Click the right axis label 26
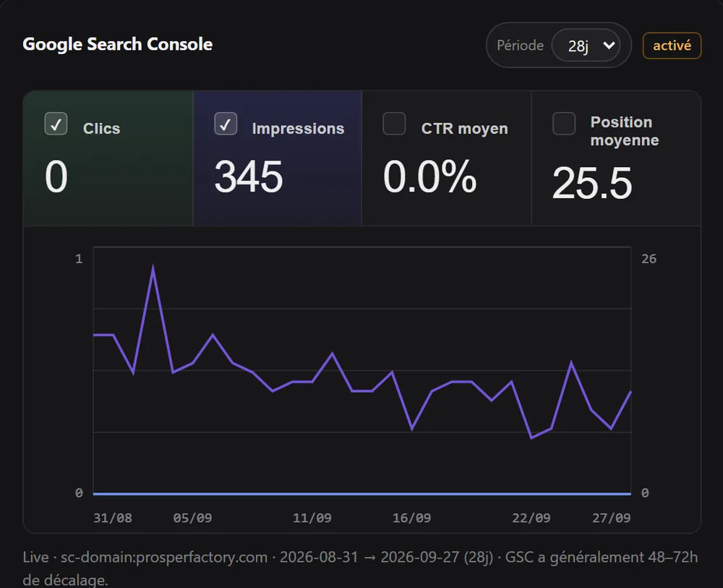Image resolution: width=723 pixels, height=588 pixels. pyautogui.click(x=649, y=259)
